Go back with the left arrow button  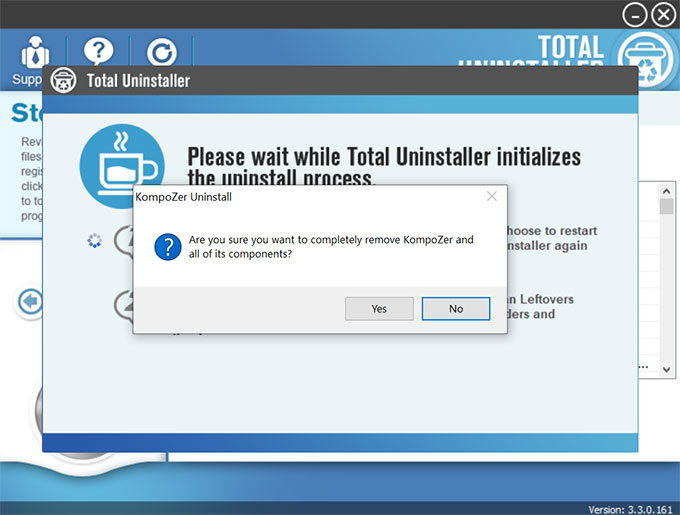pos(30,301)
